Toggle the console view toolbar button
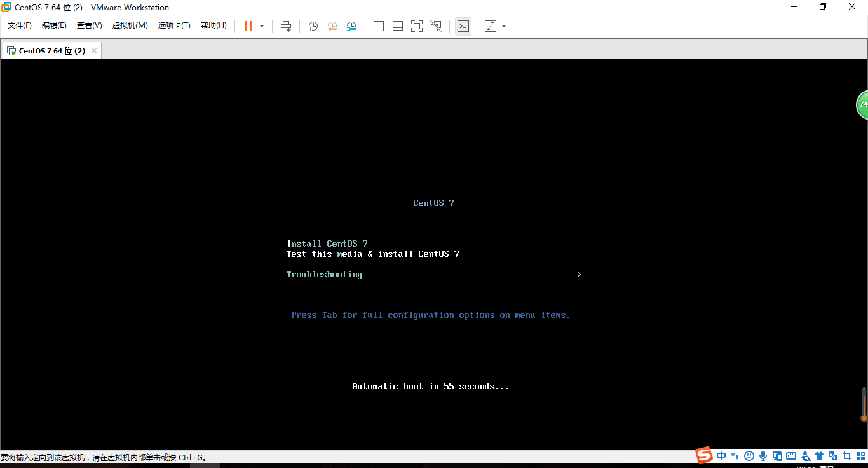 (x=463, y=26)
